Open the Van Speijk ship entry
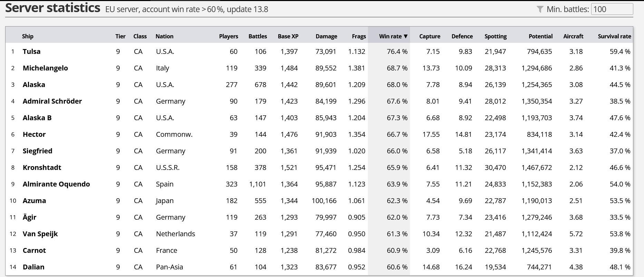Screen dimensions: 644x277 click(x=40, y=234)
